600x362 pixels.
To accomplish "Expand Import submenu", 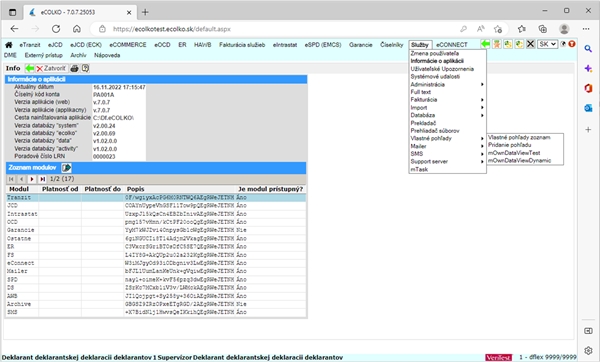I will [447, 108].
